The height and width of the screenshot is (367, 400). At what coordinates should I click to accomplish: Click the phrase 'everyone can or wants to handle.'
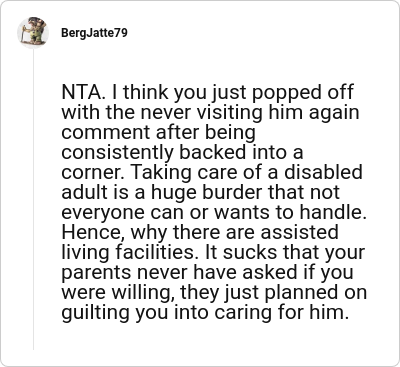click(214, 213)
